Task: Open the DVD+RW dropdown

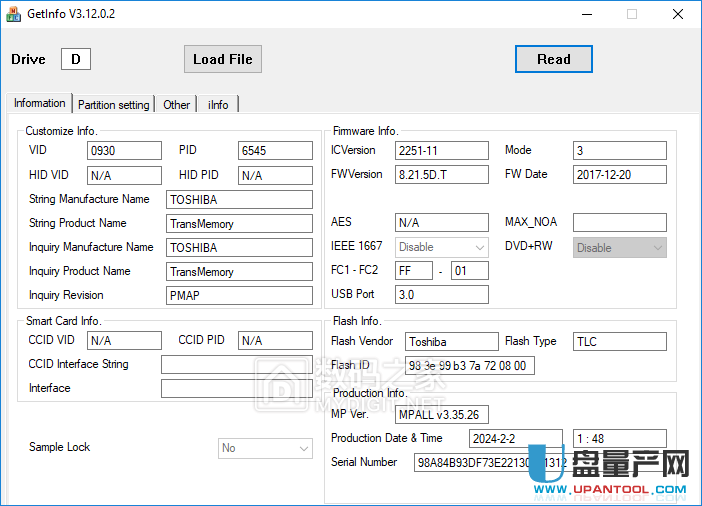Action: click(x=620, y=247)
